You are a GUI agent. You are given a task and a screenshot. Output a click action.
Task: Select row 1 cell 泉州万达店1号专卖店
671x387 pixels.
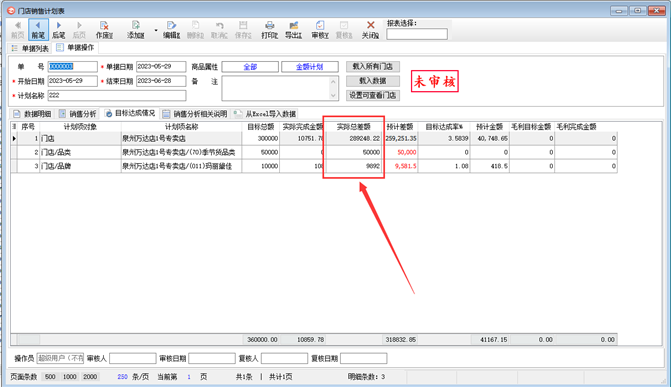181,138
